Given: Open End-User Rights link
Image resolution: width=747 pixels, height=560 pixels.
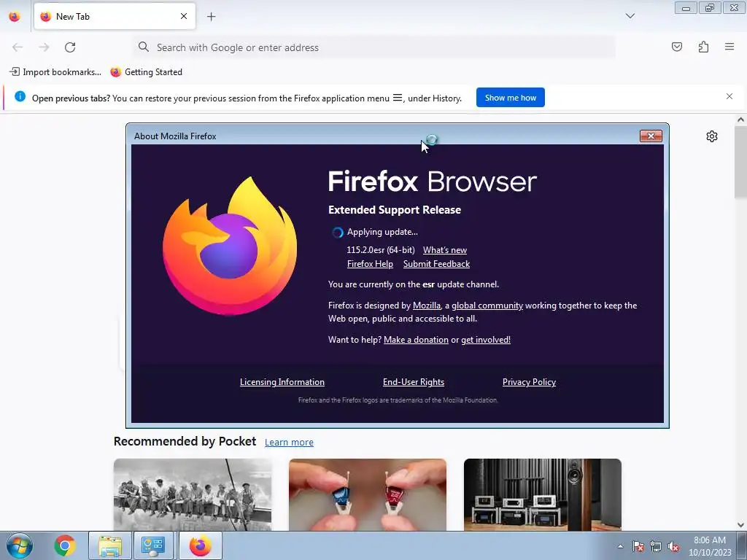Looking at the screenshot, I should click(414, 382).
